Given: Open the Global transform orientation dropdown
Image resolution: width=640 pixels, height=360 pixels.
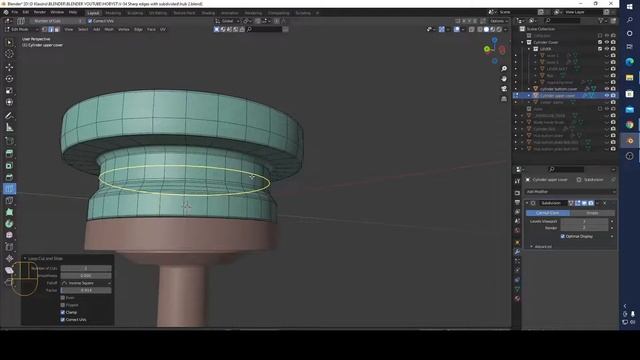Looking at the screenshot, I should (228, 21).
